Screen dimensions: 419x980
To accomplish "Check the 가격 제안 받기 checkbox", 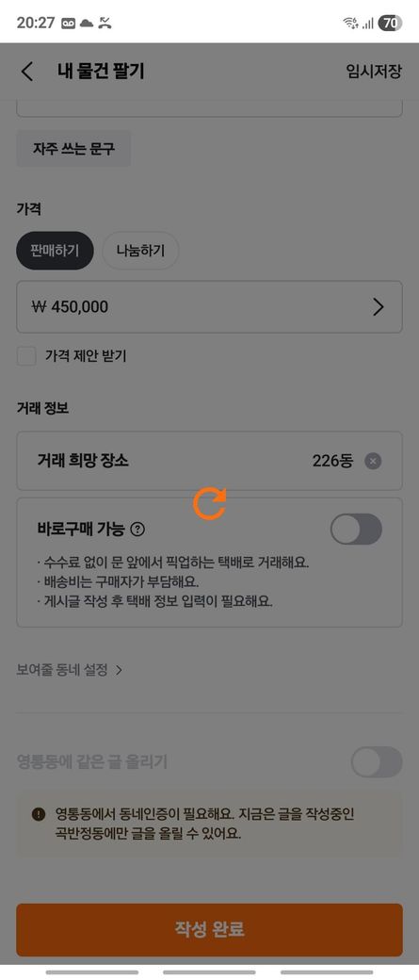I will pos(26,356).
